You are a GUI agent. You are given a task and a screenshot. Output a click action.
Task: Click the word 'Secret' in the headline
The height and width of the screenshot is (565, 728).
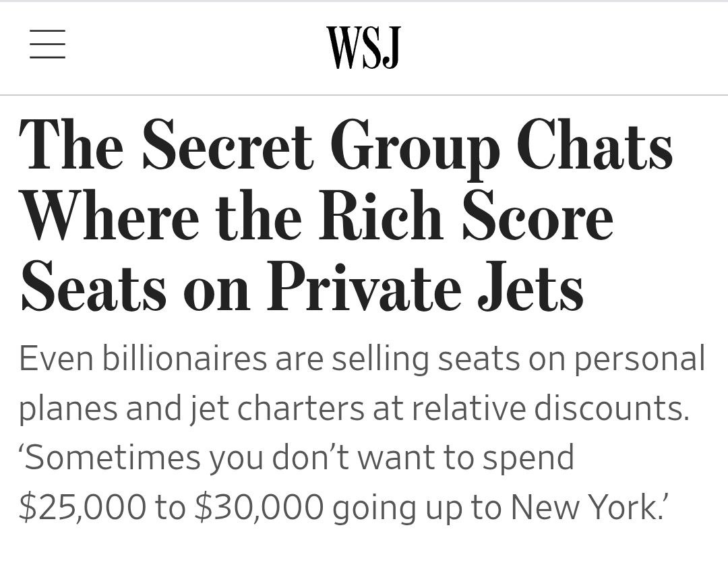(x=228, y=144)
